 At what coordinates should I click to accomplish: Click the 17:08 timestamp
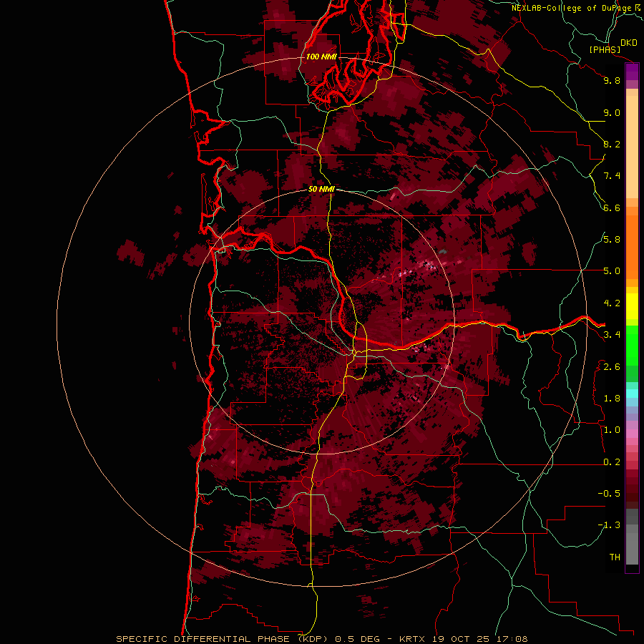pos(512,639)
